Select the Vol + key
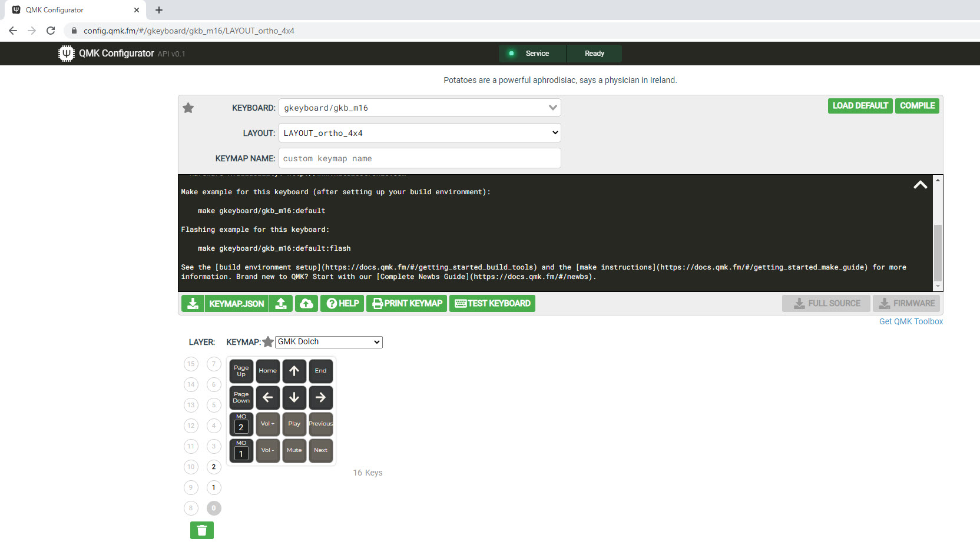980x545 pixels. (x=268, y=424)
